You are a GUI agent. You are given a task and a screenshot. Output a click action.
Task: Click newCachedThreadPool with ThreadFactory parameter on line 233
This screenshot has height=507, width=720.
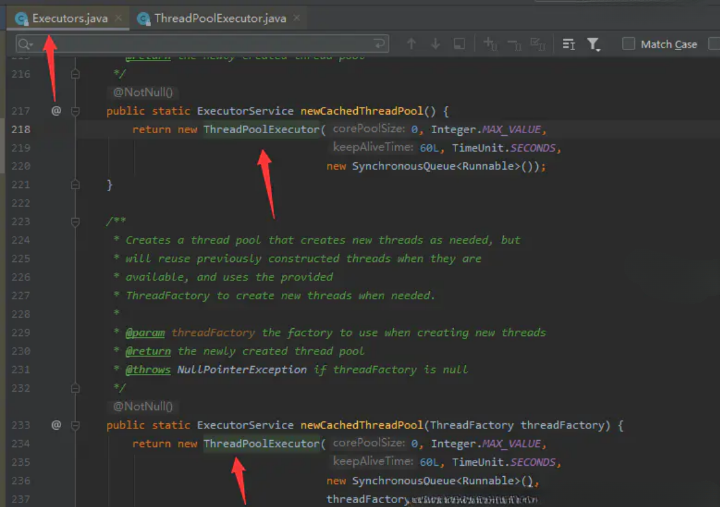(362, 425)
